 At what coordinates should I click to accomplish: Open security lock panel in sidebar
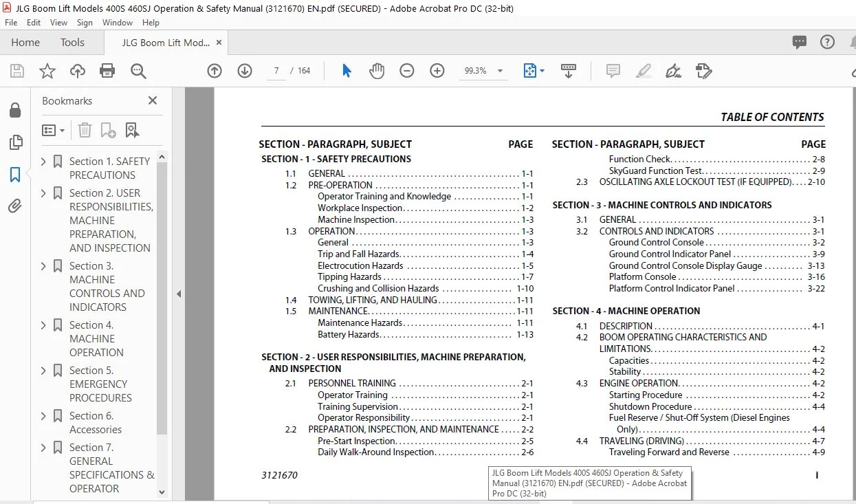[14, 111]
